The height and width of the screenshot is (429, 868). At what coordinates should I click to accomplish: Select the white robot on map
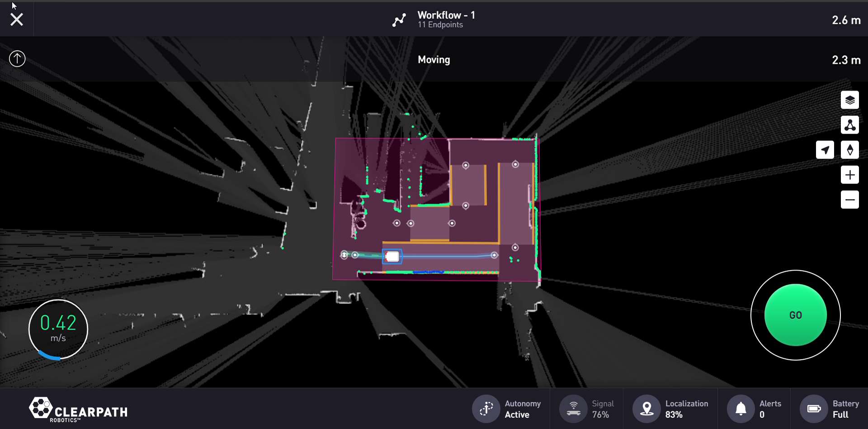[392, 257]
